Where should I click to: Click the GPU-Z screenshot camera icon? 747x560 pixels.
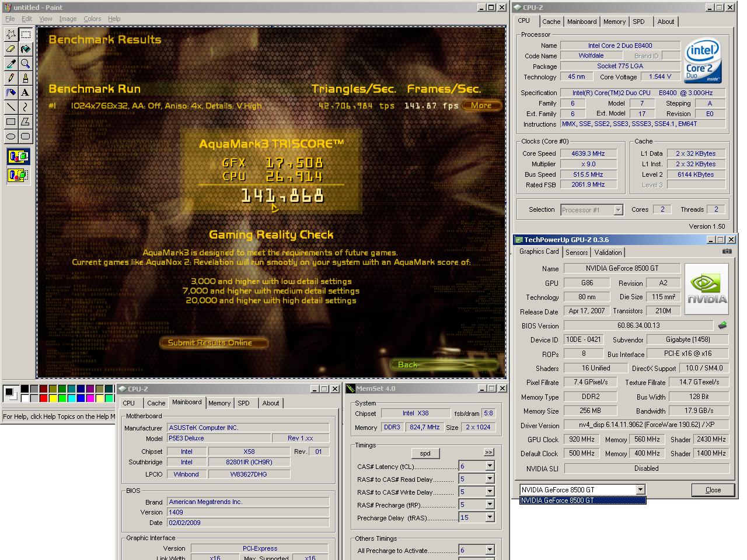pos(727,251)
